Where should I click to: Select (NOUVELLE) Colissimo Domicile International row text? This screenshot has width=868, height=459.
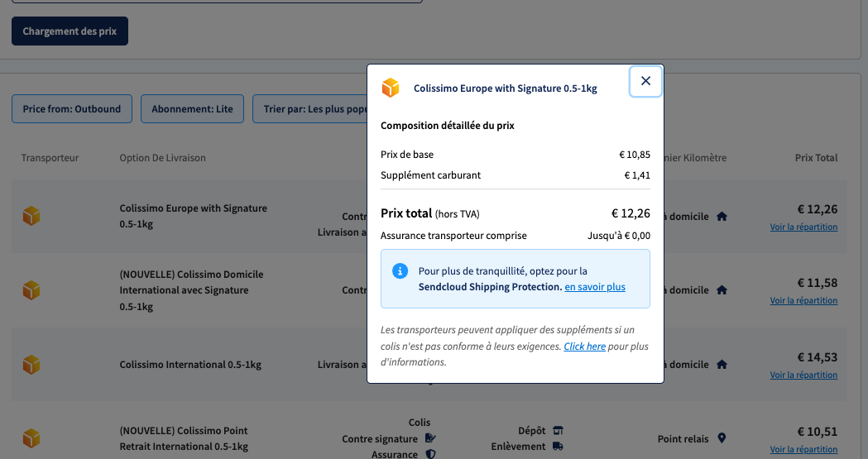191,290
